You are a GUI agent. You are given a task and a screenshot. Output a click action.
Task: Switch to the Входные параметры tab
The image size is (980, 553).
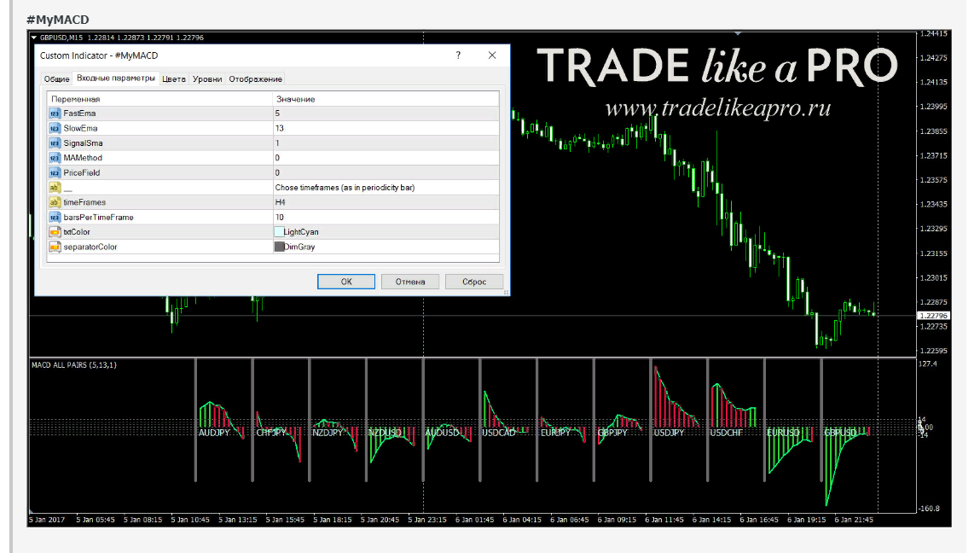116,79
